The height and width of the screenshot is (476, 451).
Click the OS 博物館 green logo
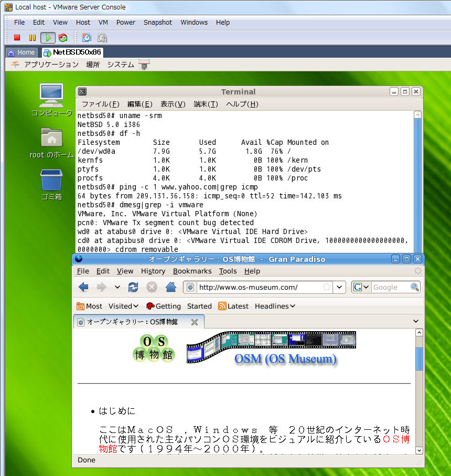pyautogui.click(x=154, y=348)
